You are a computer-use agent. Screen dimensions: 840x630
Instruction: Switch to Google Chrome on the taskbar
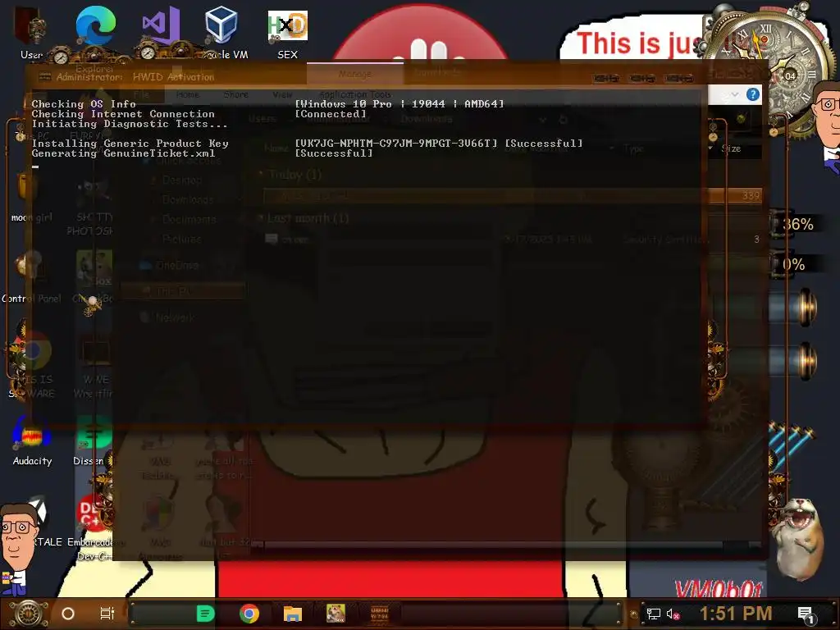[x=249, y=614]
